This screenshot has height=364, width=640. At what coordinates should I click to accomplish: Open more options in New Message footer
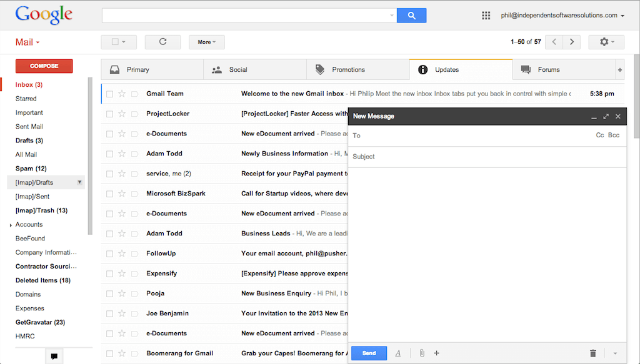point(615,353)
